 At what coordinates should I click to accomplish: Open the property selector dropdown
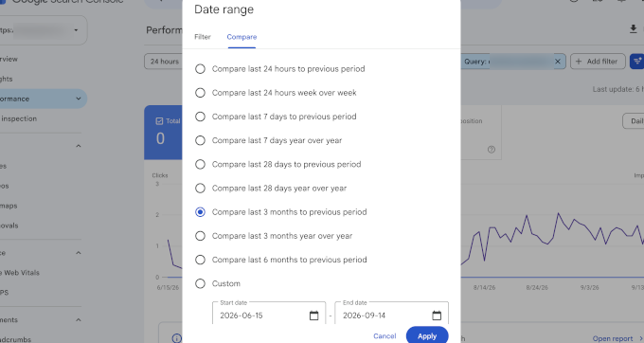coord(44,30)
